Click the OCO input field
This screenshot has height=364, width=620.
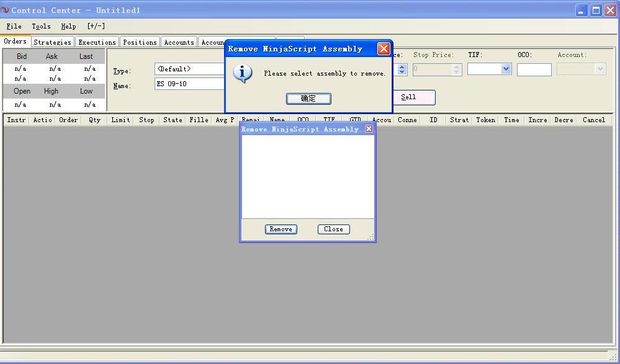534,69
